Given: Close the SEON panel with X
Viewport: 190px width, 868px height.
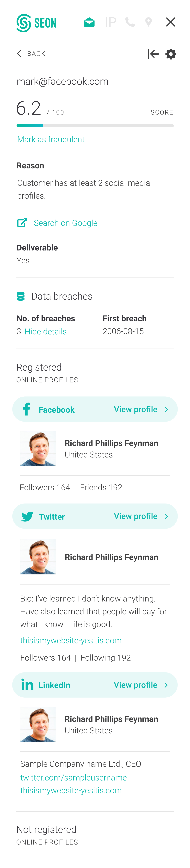Looking at the screenshot, I should point(171,22).
